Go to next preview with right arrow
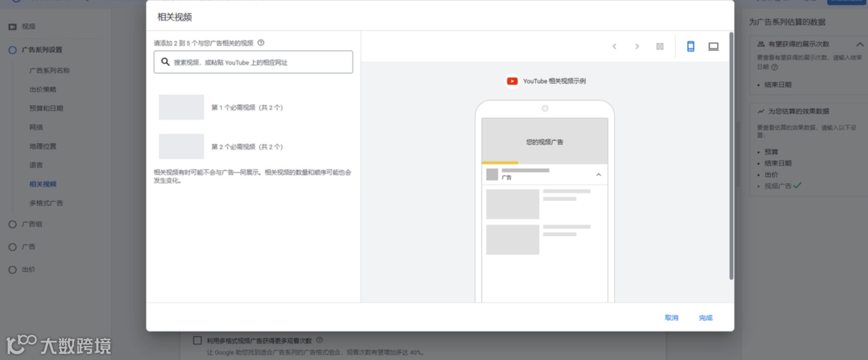 pyautogui.click(x=637, y=46)
